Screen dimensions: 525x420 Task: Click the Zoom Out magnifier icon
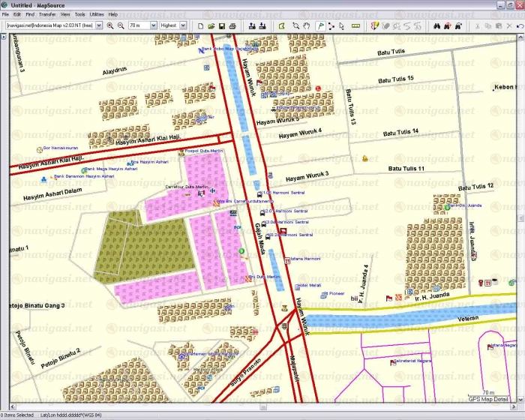point(121,25)
